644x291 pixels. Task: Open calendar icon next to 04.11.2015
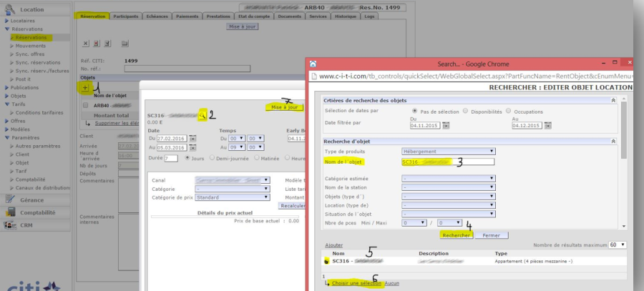pyautogui.click(x=447, y=125)
